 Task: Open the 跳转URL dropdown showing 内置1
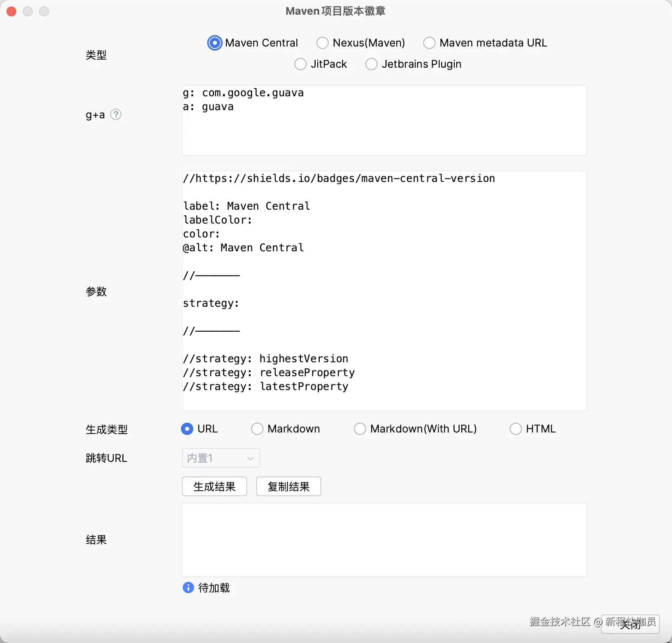pyautogui.click(x=221, y=458)
